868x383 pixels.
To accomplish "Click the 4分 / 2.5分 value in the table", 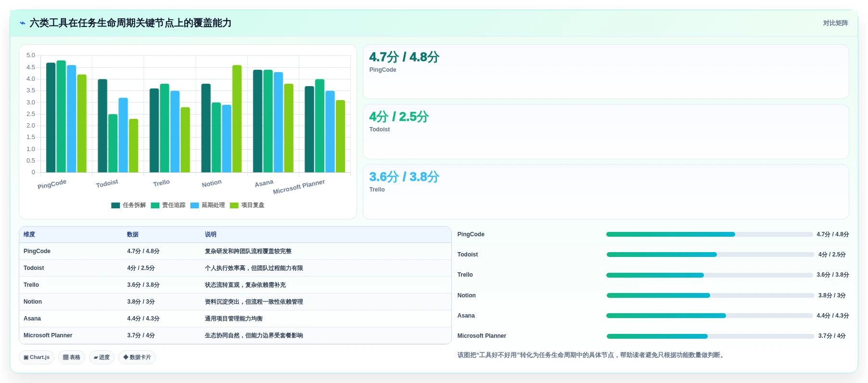I will [141, 268].
